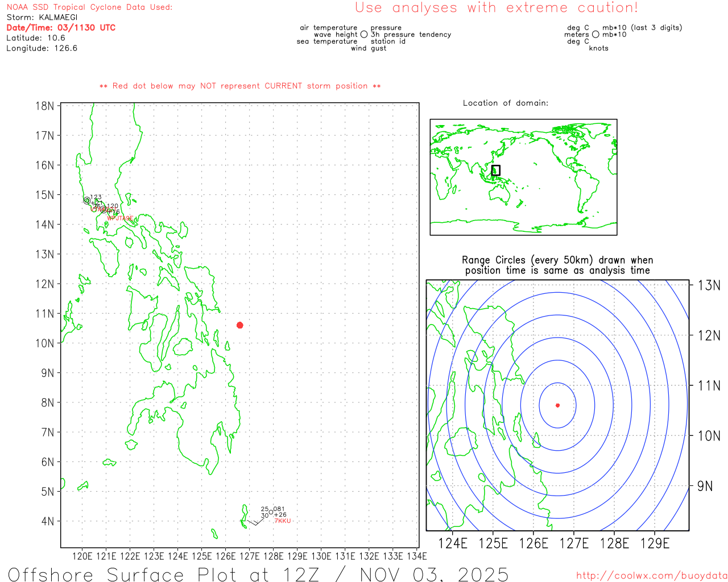Click the red '7KKU' station id

coord(283,521)
